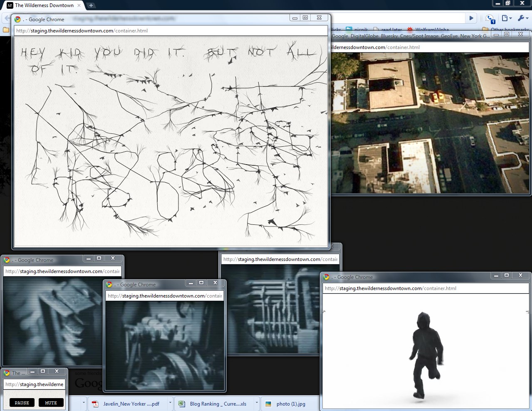Open the Page menu dropdown

[x=506, y=18]
